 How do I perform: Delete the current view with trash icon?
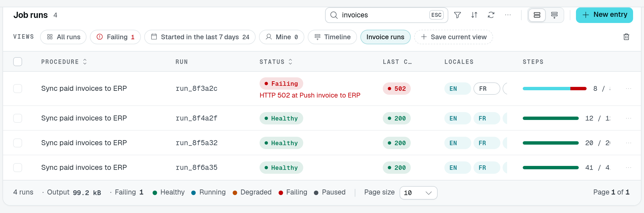click(x=626, y=37)
